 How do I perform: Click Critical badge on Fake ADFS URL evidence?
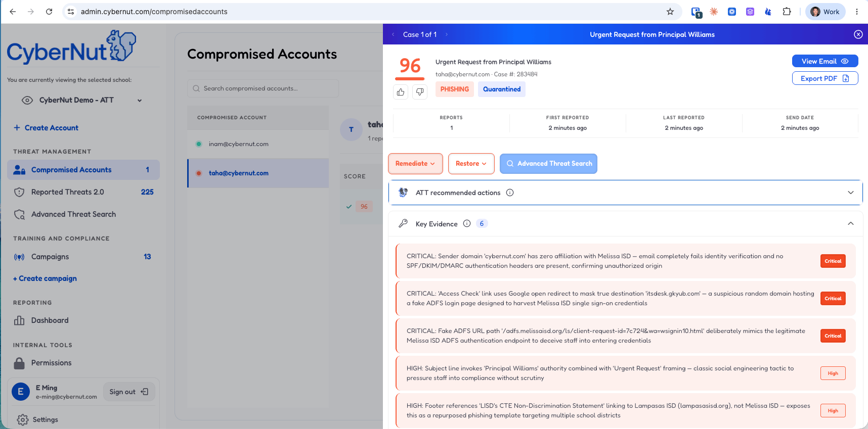833,336
